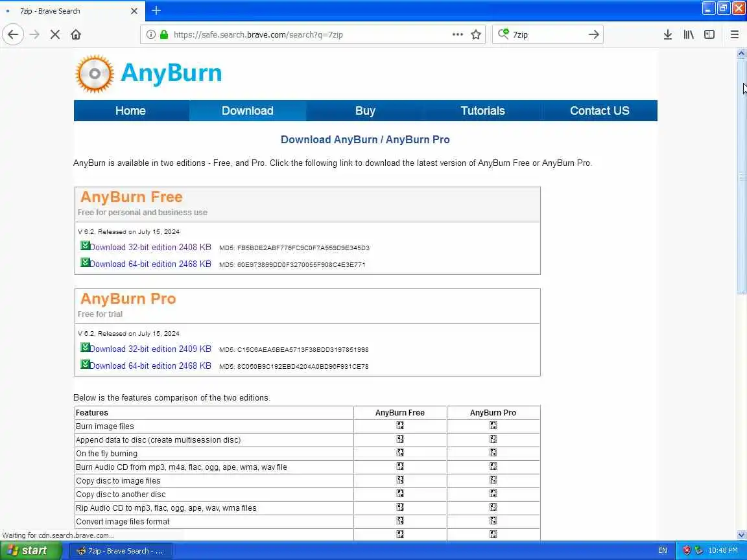
Task: Click the vertical scrollbar thumb
Action: [x=741, y=177]
